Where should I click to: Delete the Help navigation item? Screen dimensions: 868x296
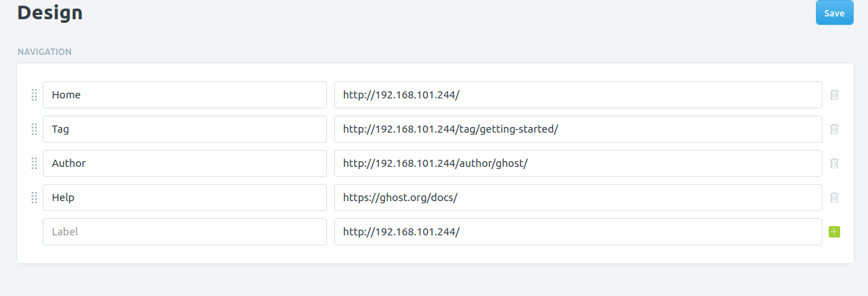pos(834,198)
